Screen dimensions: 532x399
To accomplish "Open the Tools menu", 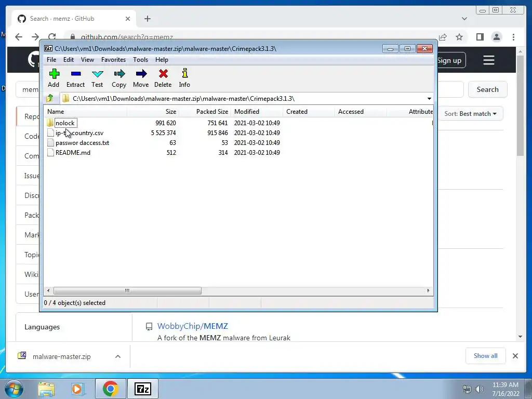I will tap(140, 60).
